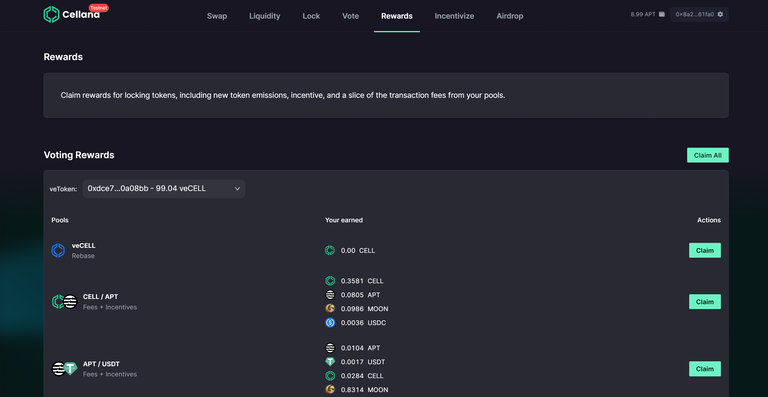Click the '0.0986 MOON' earned value

click(364, 309)
